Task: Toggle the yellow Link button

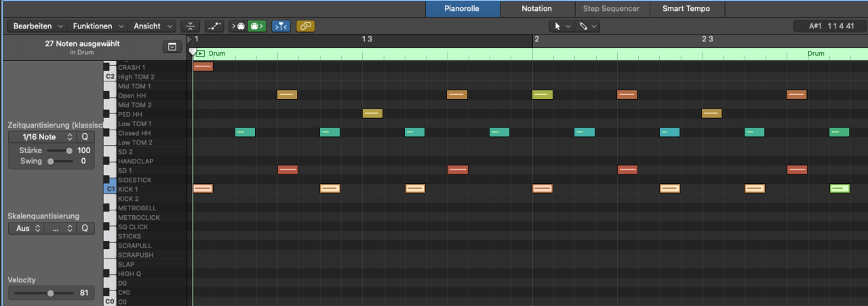Action: tap(305, 26)
